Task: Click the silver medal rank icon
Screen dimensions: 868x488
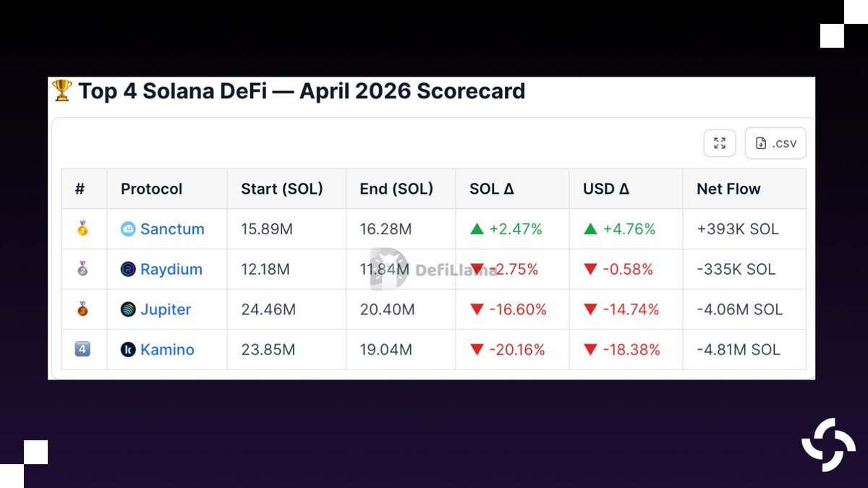Action: tap(82, 270)
